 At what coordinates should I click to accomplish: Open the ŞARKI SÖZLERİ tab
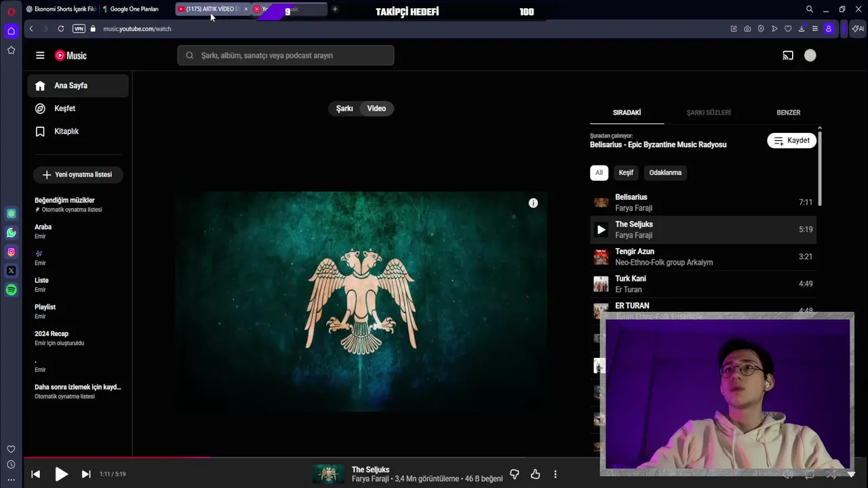pos(709,113)
